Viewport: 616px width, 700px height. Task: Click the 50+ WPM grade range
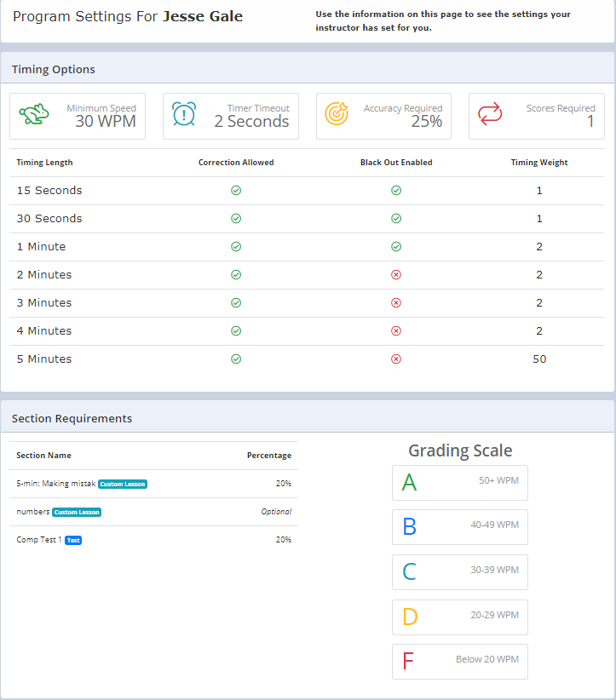[x=498, y=481]
